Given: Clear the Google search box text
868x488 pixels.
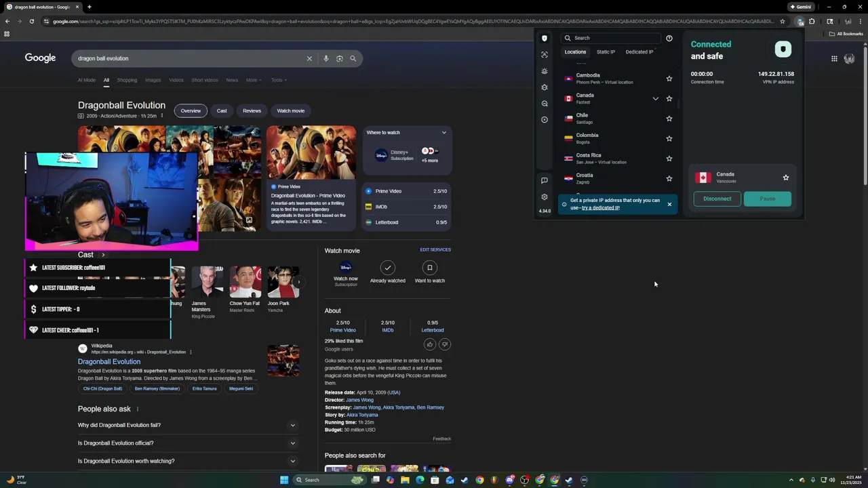Looking at the screenshot, I should [309, 58].
